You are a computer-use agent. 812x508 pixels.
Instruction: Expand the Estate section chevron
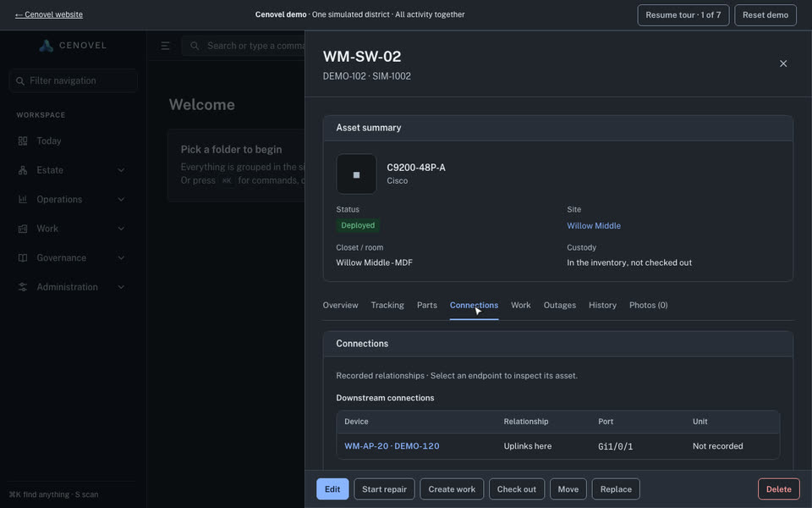tap(121, 170)
